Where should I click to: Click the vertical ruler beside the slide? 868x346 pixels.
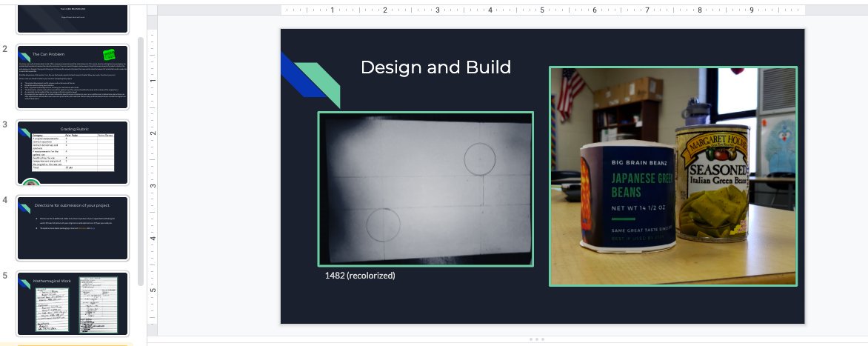(x=153, y=176)
